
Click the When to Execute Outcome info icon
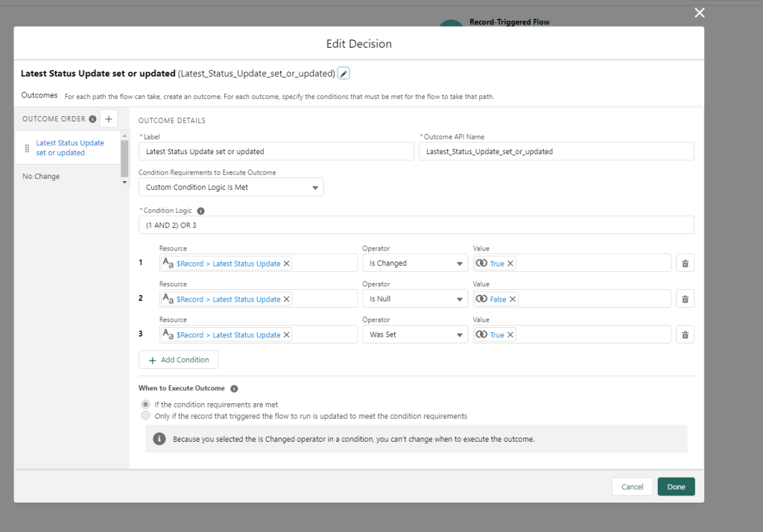point(234,388)
